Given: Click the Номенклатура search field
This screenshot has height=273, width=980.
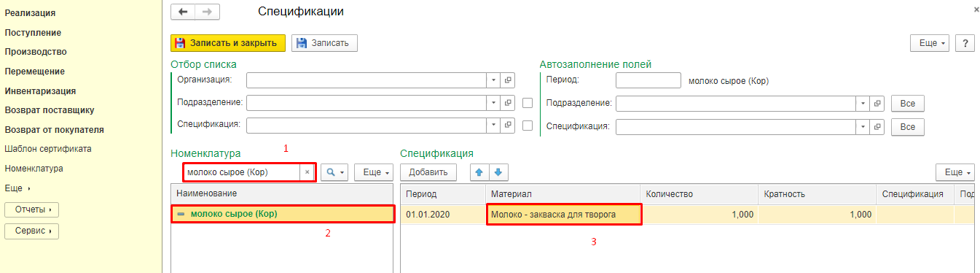Looking at the screenshot, I should [242, 172].
